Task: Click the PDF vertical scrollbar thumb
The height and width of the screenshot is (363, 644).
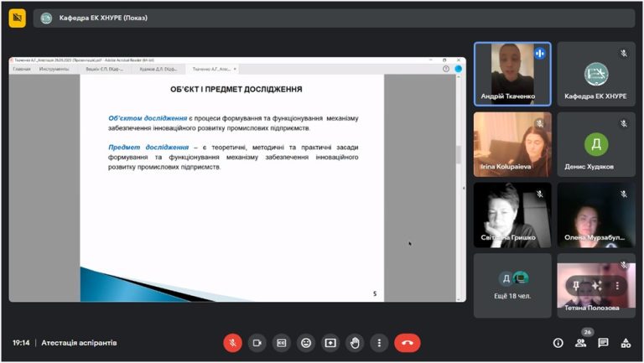Action: tap(459, 154)
